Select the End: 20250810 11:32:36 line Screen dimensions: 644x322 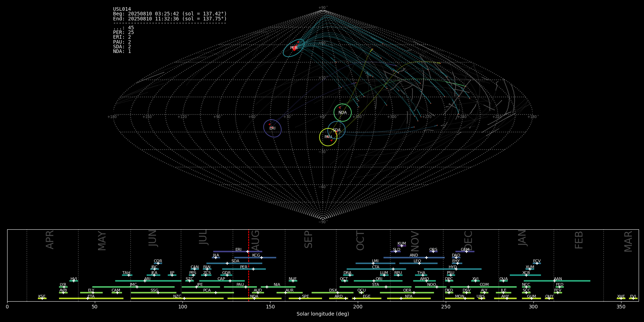point(170,19)
